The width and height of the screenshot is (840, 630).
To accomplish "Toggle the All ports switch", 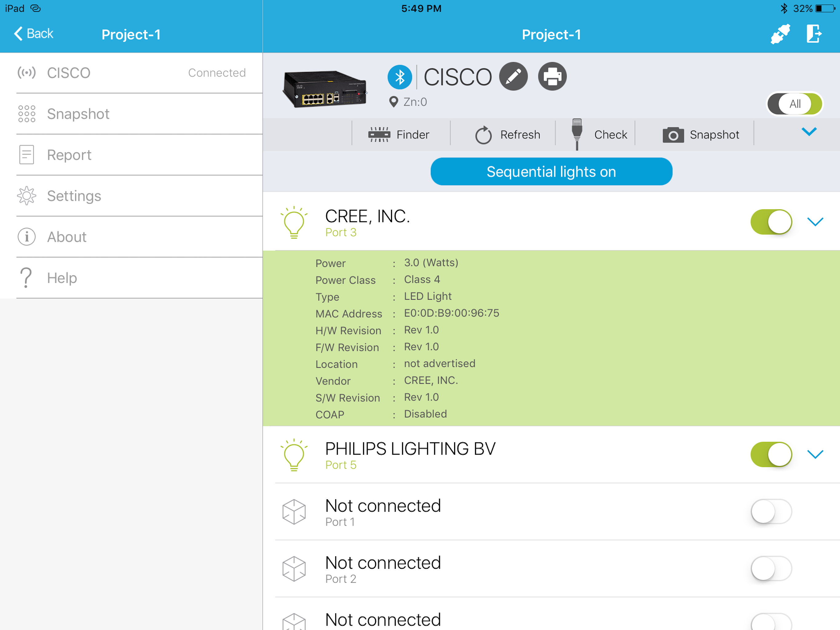I will tap(794, 104).
